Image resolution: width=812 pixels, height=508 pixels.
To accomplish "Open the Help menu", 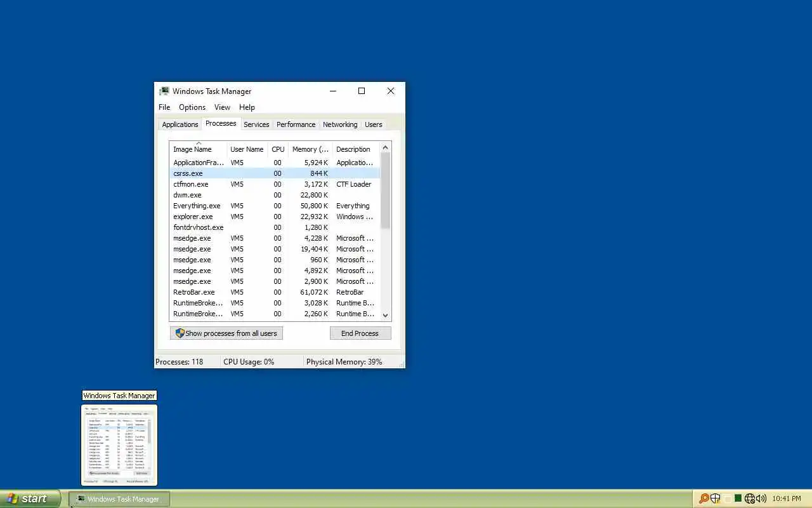I will click(247, 107).
